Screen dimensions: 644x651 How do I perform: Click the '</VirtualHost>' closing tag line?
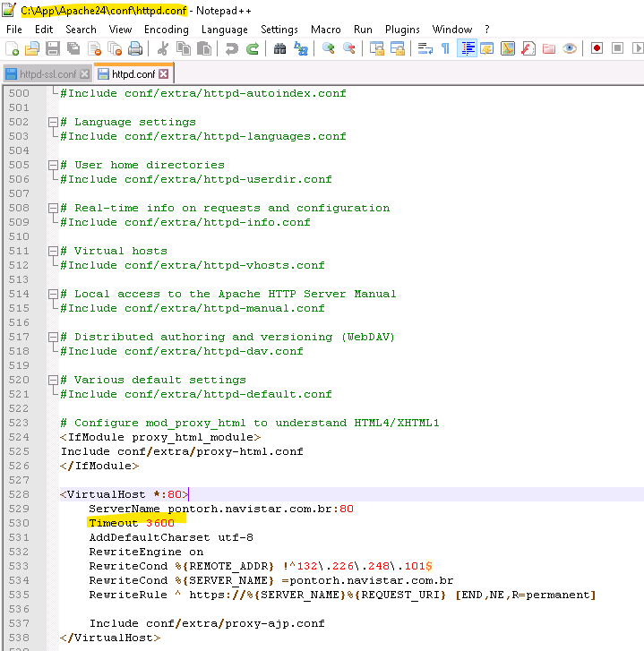(x=110, y=638)
